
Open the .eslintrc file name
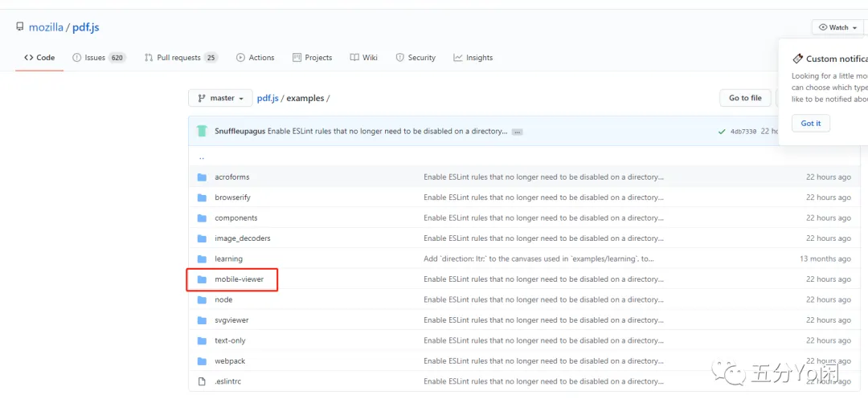pyautogui.click(x=228, y=381)
